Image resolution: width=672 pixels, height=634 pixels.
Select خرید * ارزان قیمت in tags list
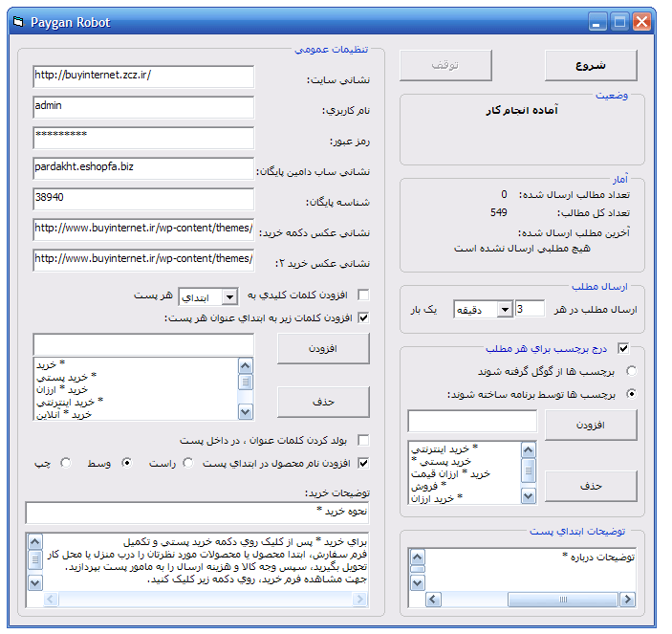coord(450,473)
